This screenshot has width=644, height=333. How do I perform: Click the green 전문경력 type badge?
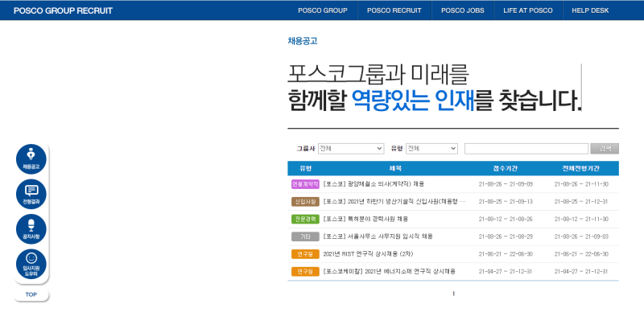(305, 219)
